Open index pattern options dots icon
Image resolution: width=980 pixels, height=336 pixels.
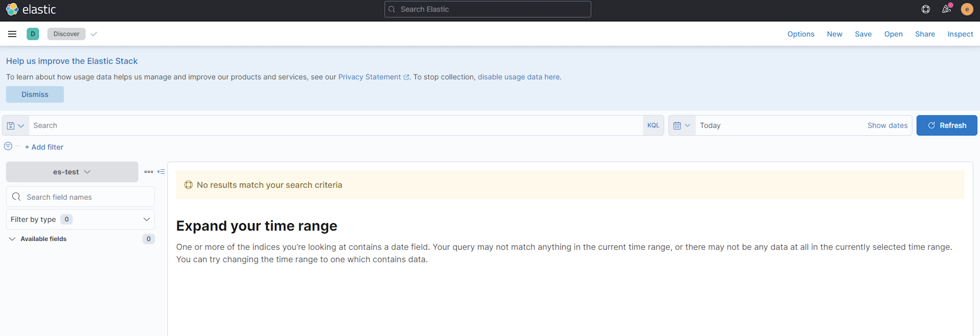[148, 172]
